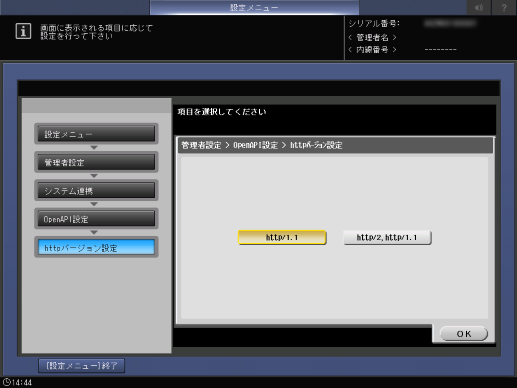Click the 項目を選択してください prompt text

[x=222, y=112]
